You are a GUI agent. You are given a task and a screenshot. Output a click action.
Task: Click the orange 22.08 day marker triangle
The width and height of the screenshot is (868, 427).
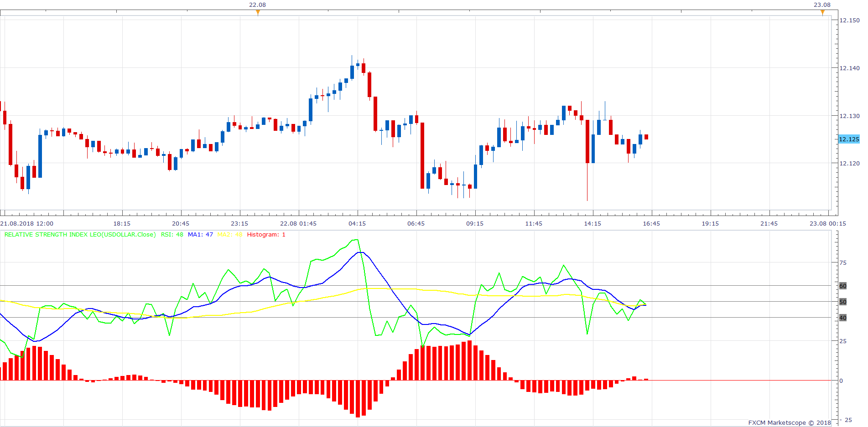(258, 12)
